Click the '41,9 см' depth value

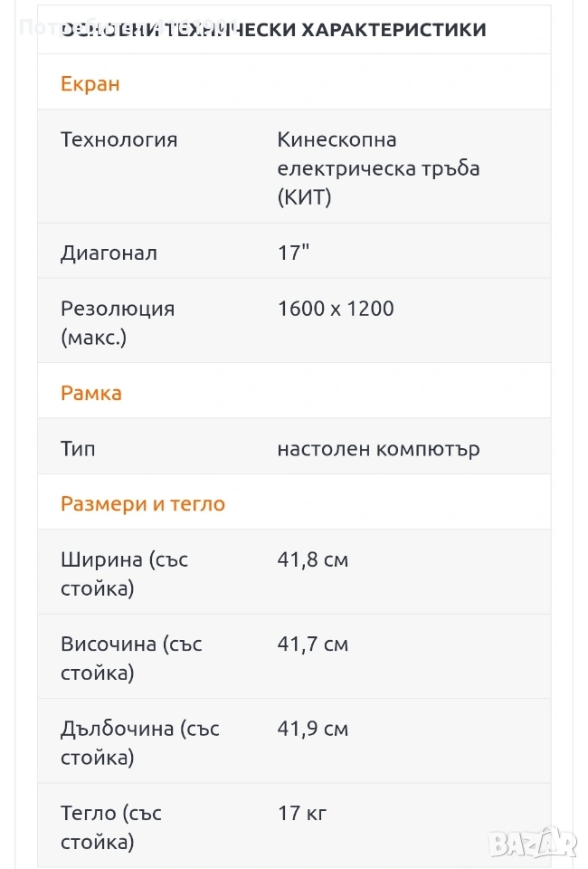click(x=312, y=729)
